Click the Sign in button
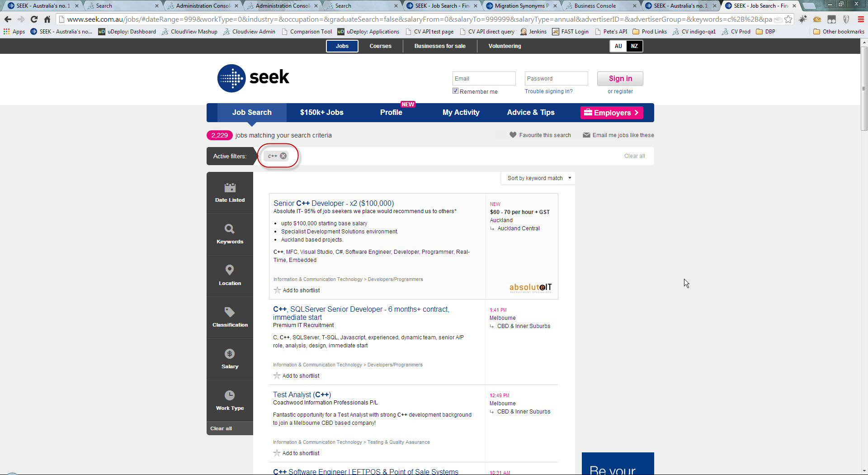This screenshot has height=475, width=868. click(x=620, y=79)
